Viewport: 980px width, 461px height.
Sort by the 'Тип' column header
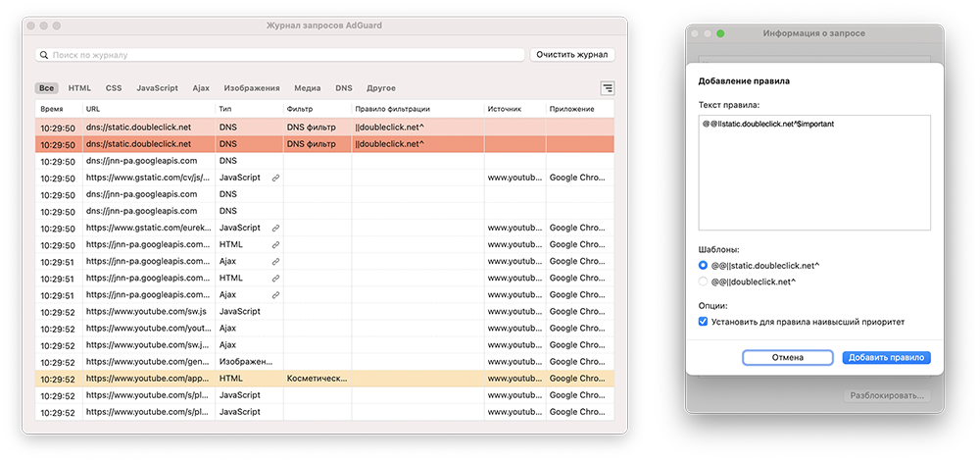[x=249, y=109]
